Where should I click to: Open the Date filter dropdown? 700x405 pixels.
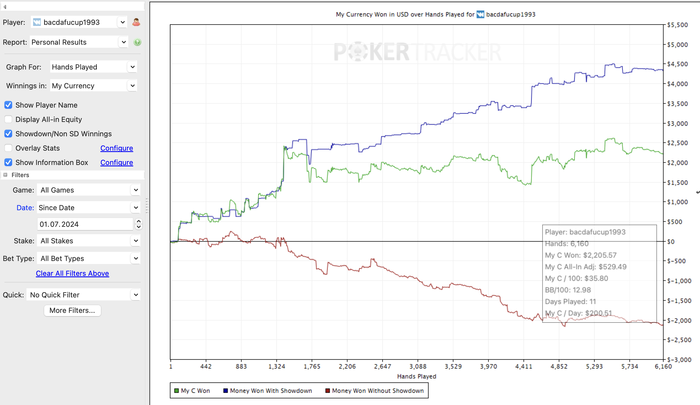click(x=88, y=208)
